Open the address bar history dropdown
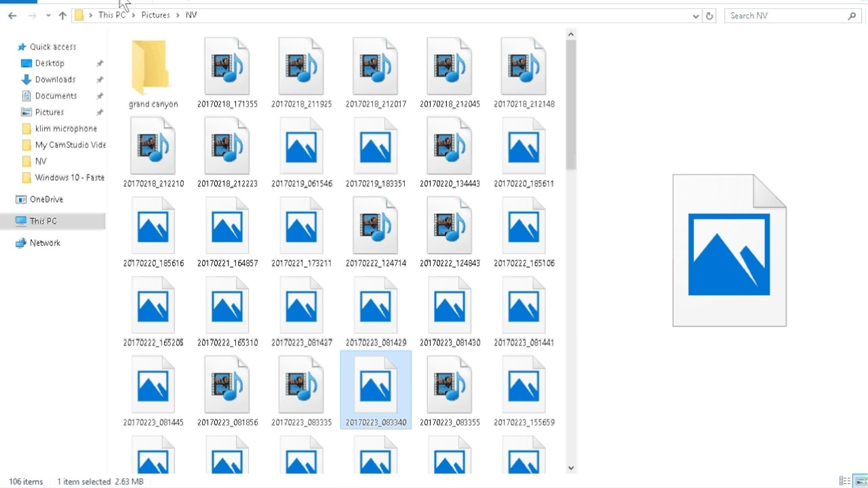The height and width of the screenshot is (488, 868). [x=695, y=15]
